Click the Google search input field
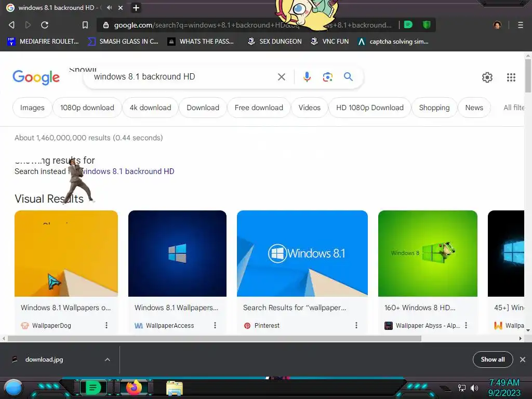Viewport: 532px width, 399px height. tap(183, 77)
